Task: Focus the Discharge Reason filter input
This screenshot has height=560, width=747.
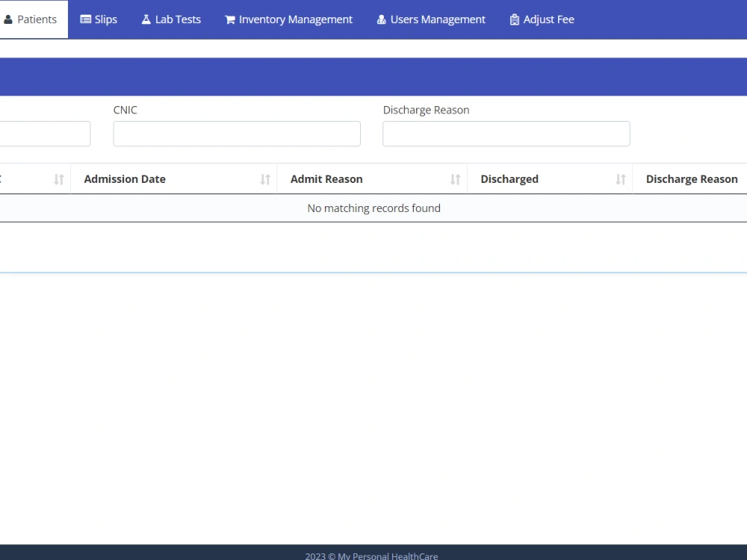Action: click(506, 134)
